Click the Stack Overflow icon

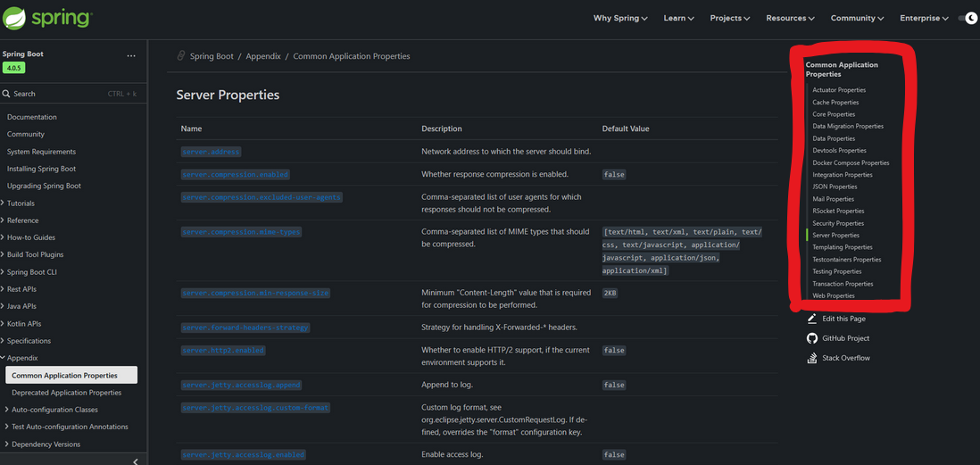[811, 358]
